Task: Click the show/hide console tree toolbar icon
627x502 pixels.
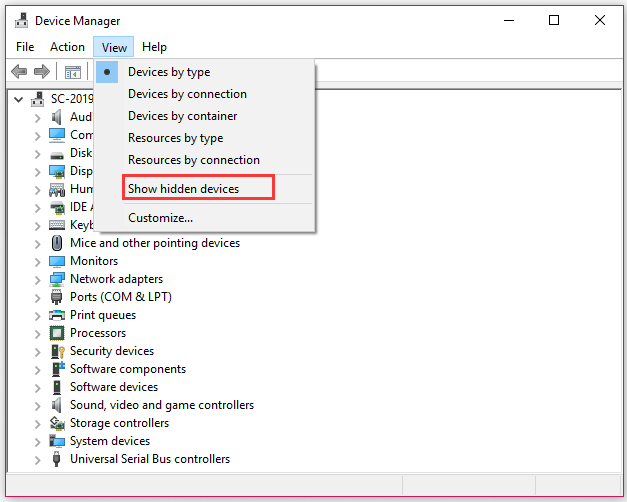Action: point(73,72)
